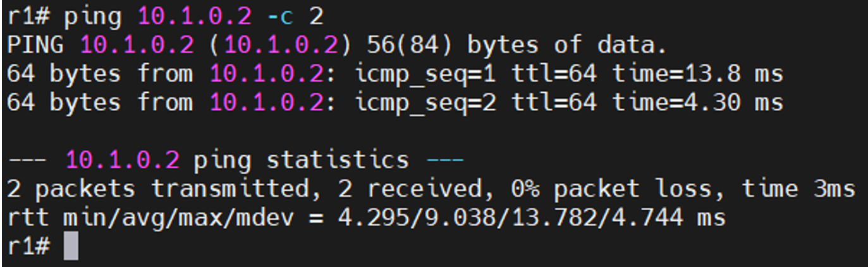Click the IP address in the statistics header

(122, 160)
